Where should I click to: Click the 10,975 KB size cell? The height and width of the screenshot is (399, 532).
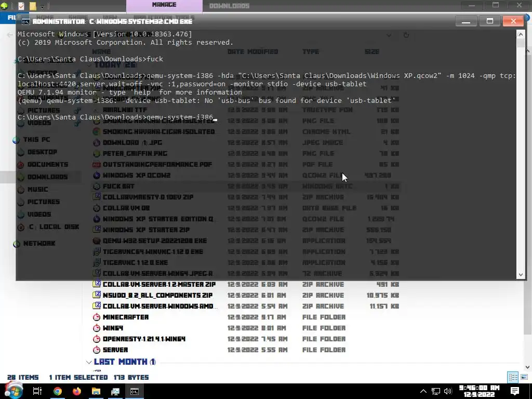coord(383,295)
